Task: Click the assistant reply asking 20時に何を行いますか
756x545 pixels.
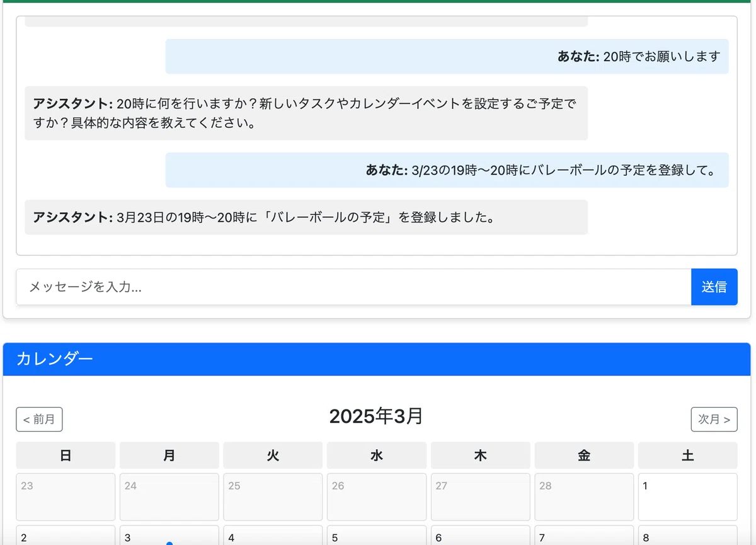Action: 306,113
